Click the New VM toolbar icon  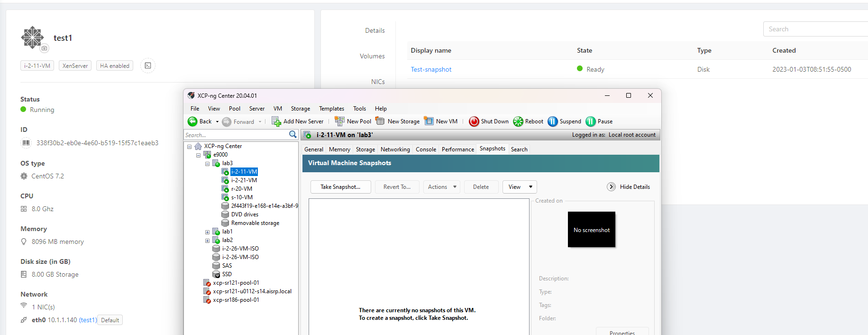pyautogui.click(x=429, y=121)
